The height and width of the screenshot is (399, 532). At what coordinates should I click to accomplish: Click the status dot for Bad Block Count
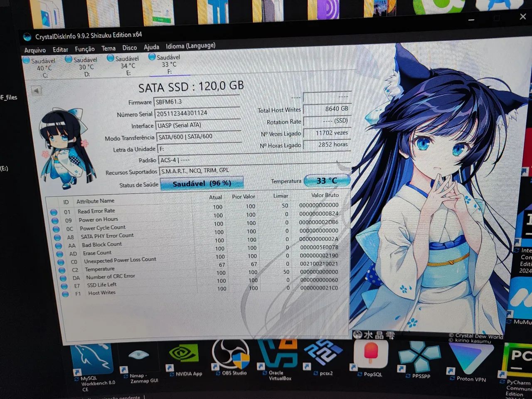[x=59, y=246]
